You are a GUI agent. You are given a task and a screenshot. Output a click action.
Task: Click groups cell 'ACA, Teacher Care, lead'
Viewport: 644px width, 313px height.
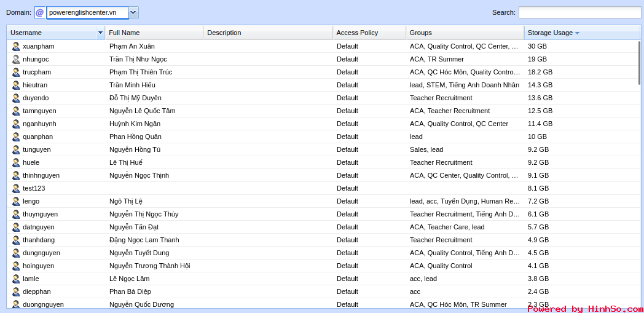pyautogui.click(x=447, y=227)
